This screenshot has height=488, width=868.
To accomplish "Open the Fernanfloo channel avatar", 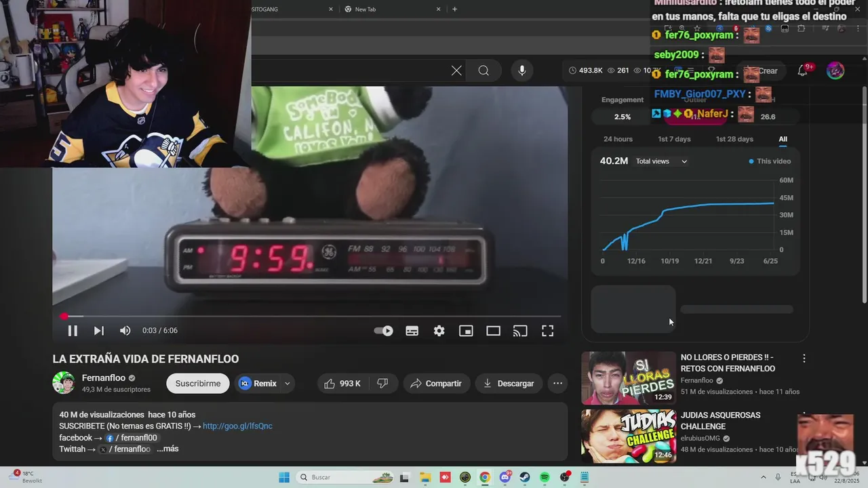I will click(64, 383).
